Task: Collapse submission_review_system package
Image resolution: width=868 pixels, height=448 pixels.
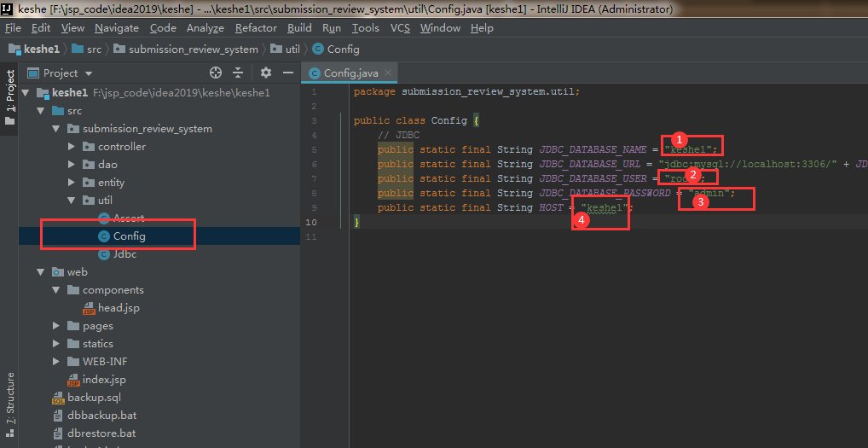Action: click(55, 129)
